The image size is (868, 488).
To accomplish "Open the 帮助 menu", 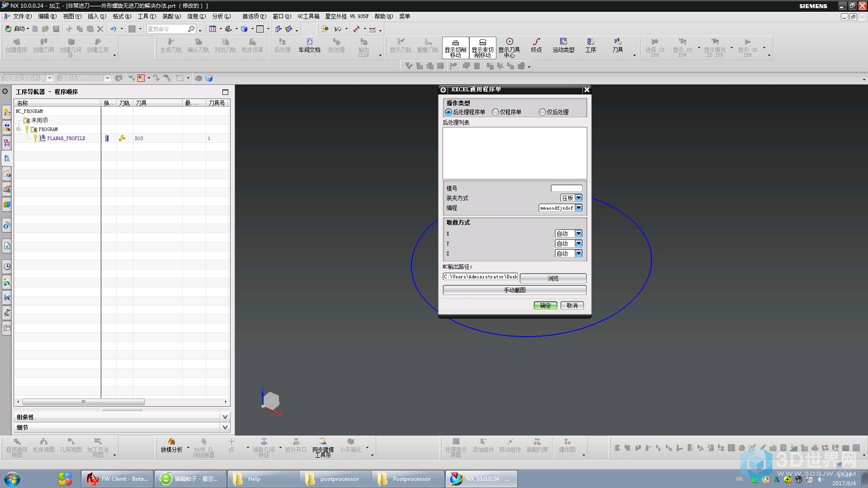I will (x=383, y=16).
